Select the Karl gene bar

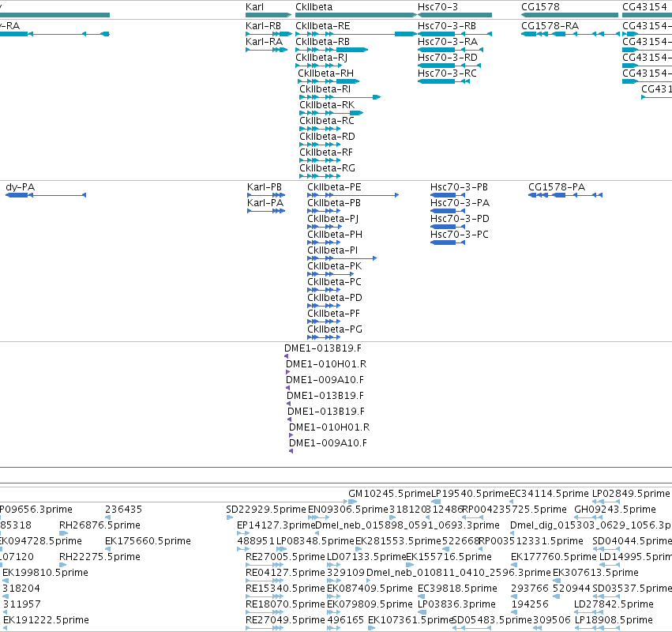(x=268, y=15)
